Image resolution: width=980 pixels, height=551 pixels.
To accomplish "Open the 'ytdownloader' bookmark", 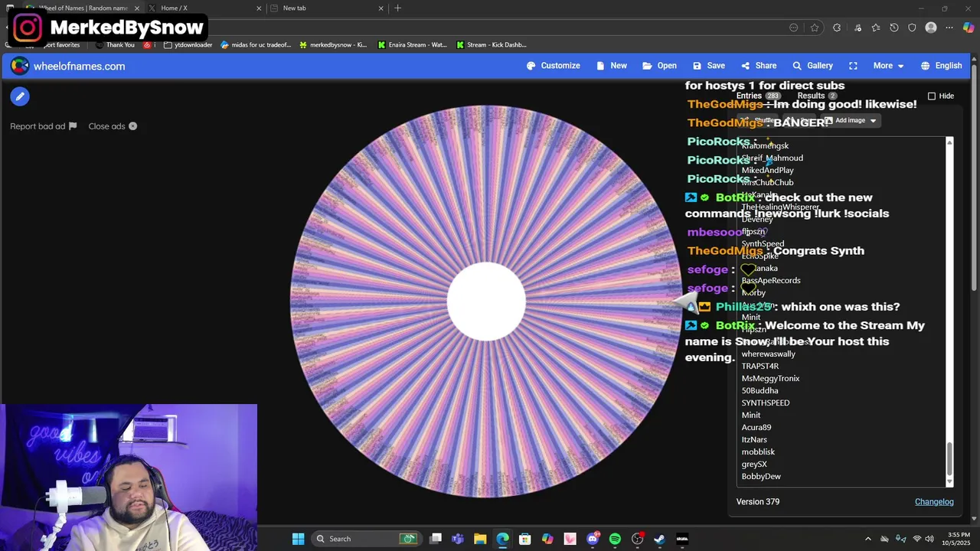I will 188,45.
